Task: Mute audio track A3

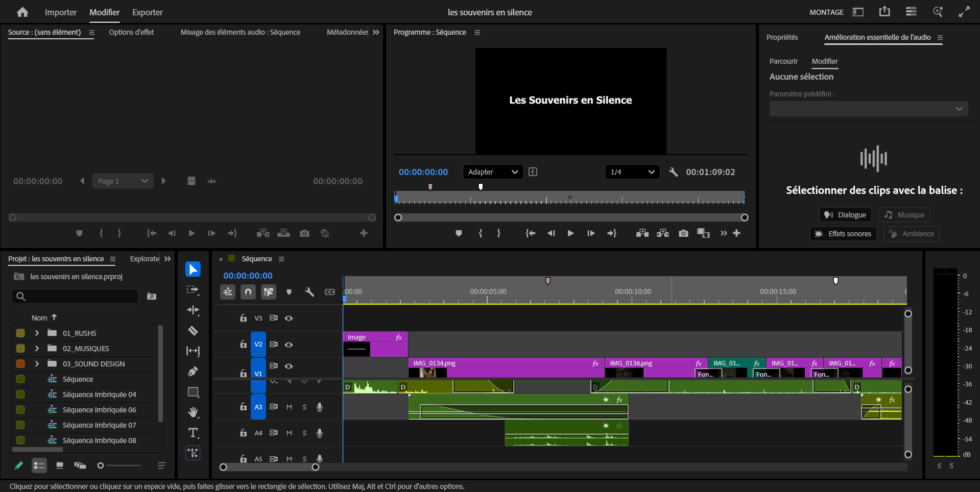Action: [x=289, y=407]
